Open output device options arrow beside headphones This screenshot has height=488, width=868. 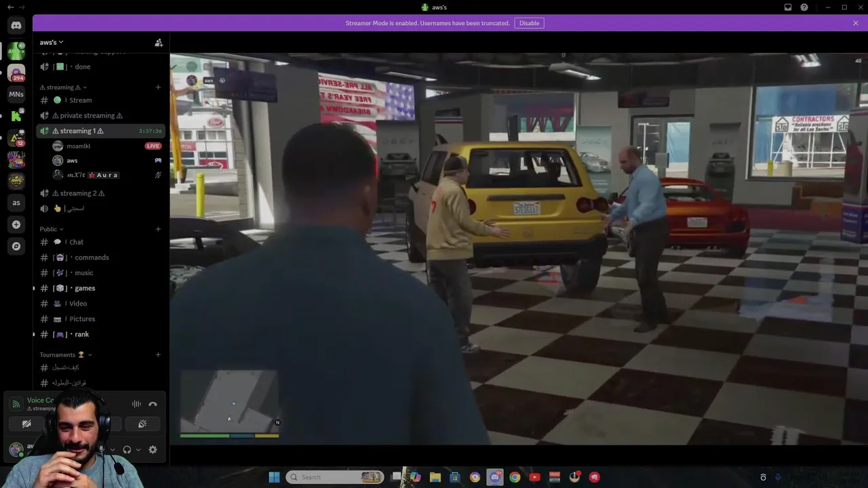(138, 449)
